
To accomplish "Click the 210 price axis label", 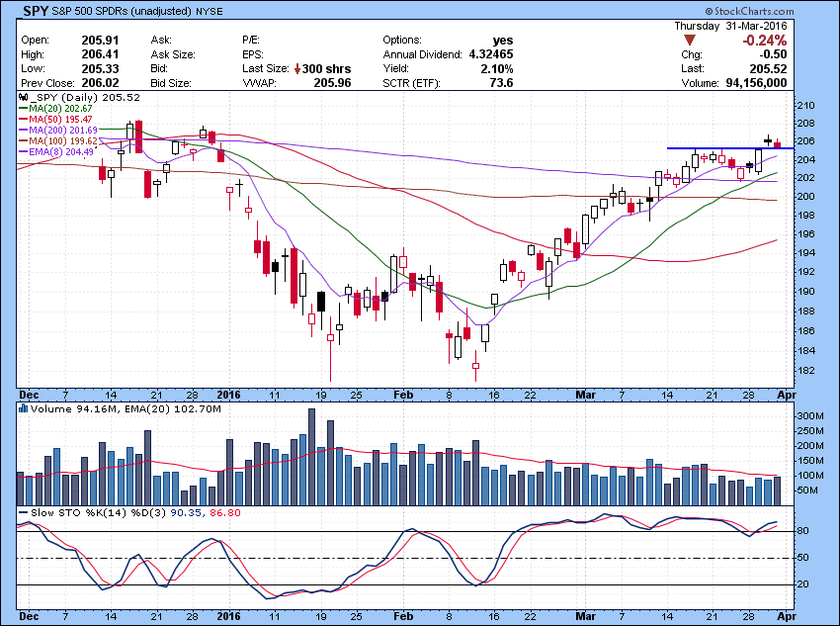I will point(805,106).
